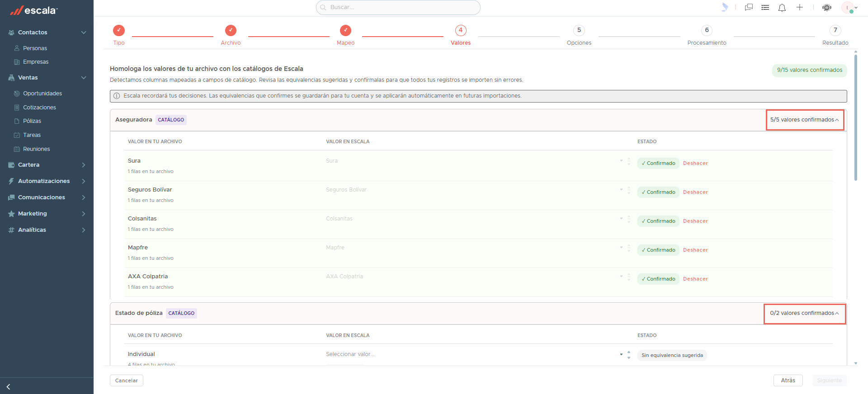The width and height of the screenshot is (868, 394).
Task: Open the support headset chat icon
Action: [x=827, y=8]
